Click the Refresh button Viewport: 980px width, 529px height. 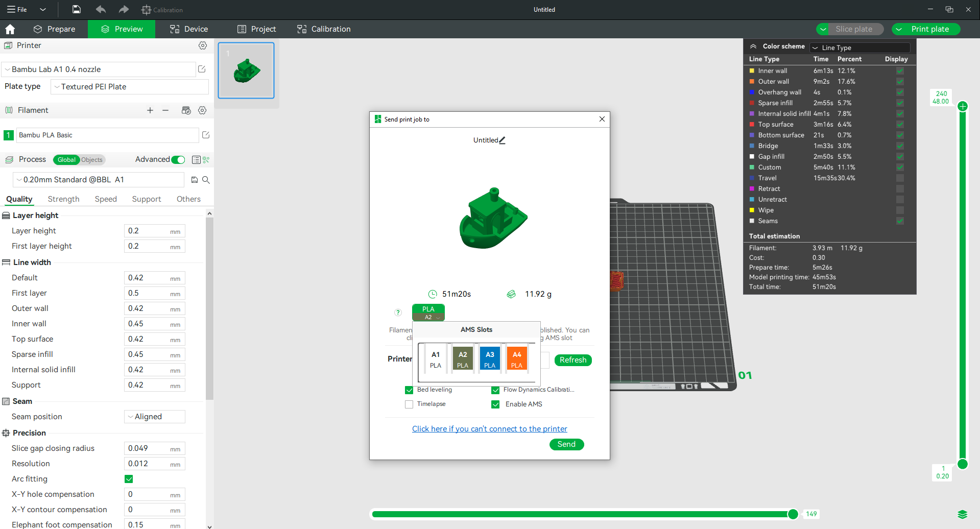573,360
